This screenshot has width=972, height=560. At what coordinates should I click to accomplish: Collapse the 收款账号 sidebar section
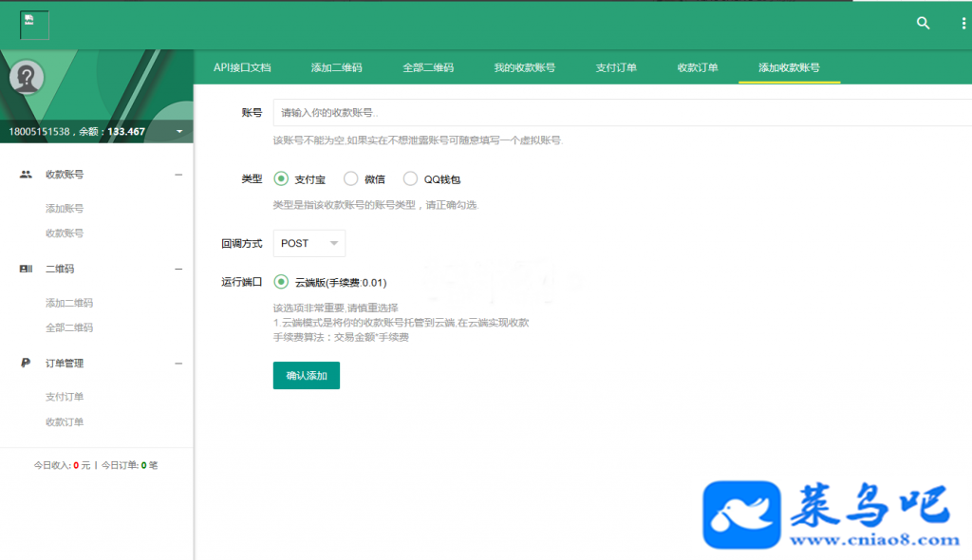(178, 175)
